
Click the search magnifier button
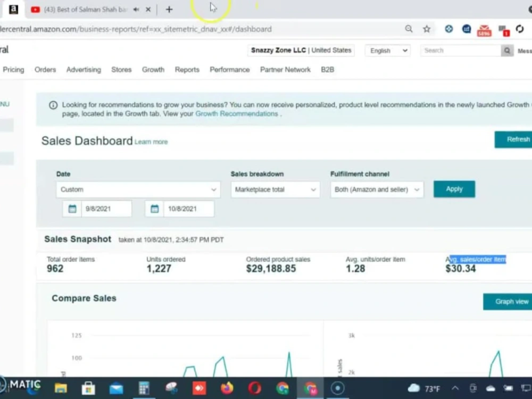click(x=507, y=51)
